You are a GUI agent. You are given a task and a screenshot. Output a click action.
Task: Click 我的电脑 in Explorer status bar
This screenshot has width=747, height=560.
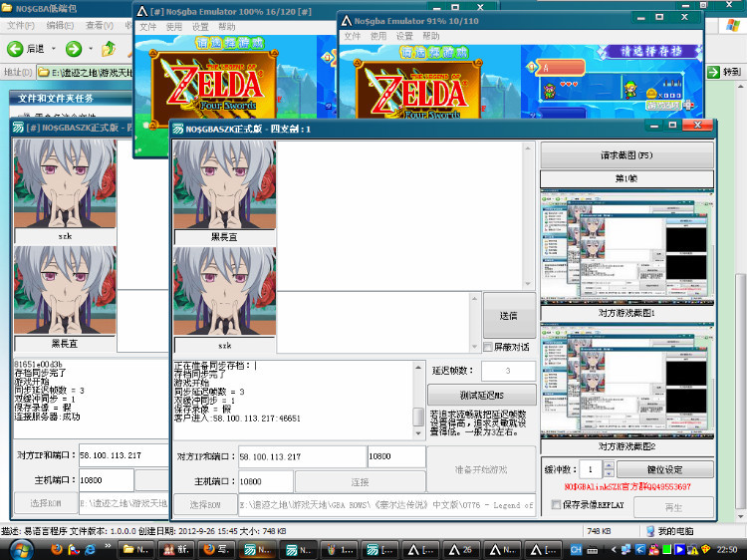670,531
